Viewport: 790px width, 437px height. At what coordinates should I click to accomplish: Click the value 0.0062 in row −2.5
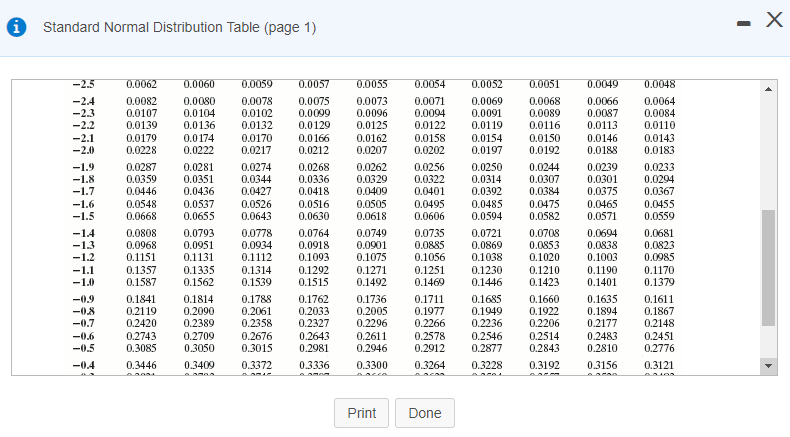(x=142, y=84)
